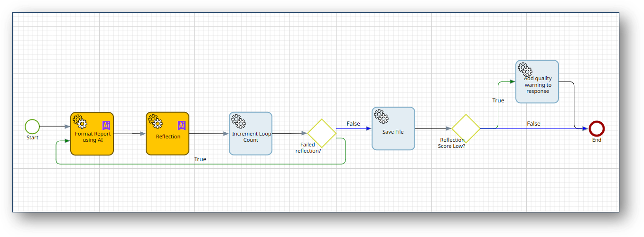The height and width of the screenshot is (237, 644).
Task: Click True label leading to quality warning
Action: tap(498, 100)
